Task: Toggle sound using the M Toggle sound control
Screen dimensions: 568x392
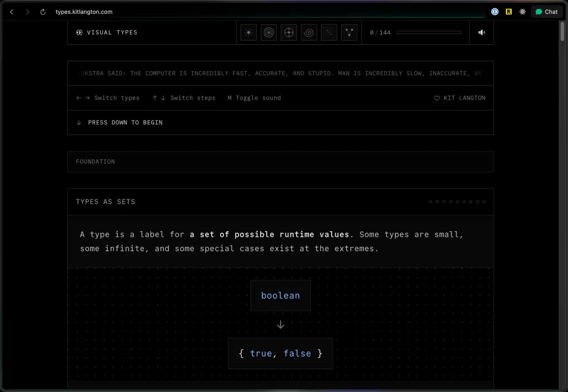Action: [x=254, y=98]
